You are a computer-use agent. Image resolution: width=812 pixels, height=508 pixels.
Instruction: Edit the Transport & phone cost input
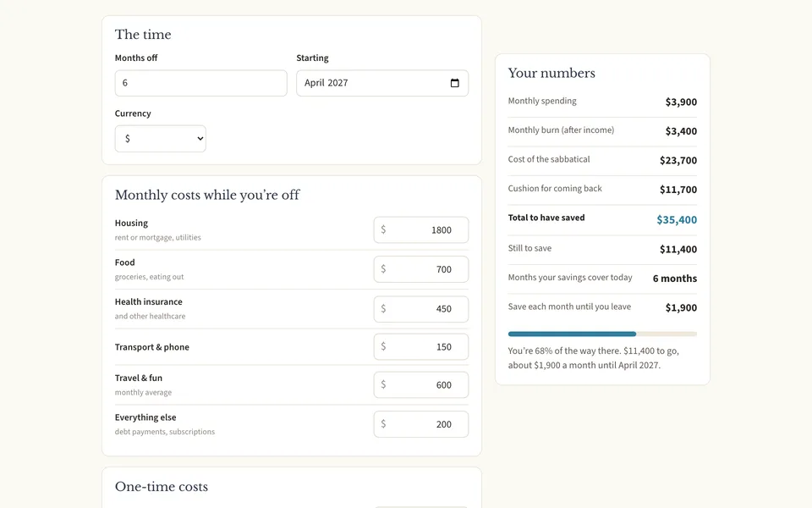pos(421,347)
